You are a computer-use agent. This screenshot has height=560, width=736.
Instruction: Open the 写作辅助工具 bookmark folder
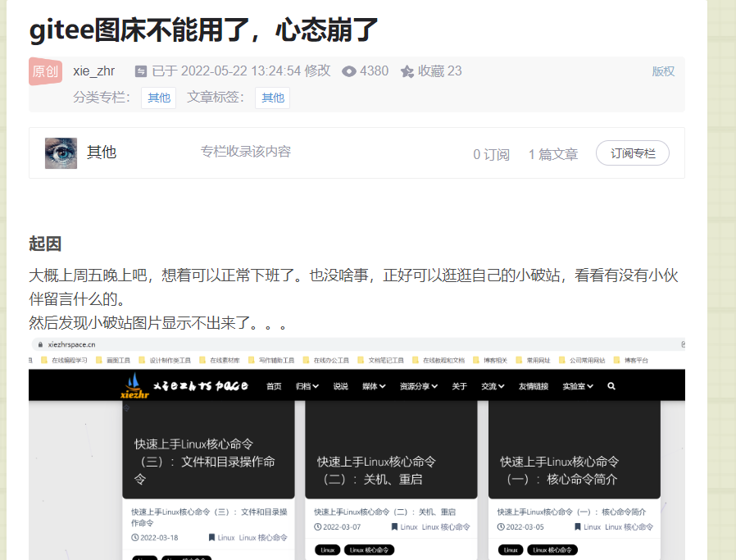tap(271, 361)
